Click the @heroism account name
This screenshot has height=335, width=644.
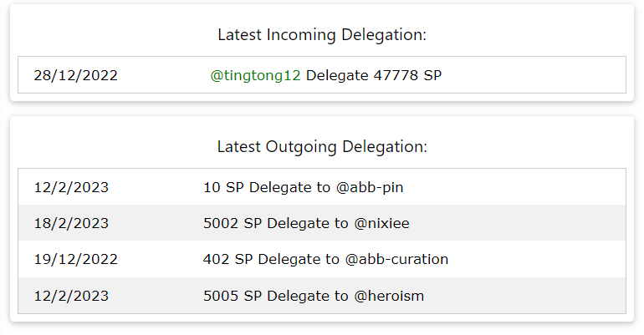[x=382, y=295]
